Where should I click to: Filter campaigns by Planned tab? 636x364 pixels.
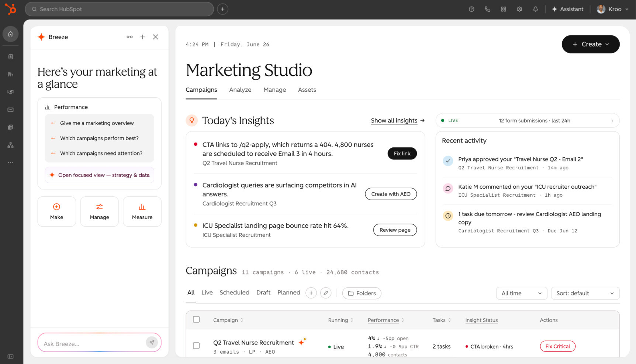point(289,293)
